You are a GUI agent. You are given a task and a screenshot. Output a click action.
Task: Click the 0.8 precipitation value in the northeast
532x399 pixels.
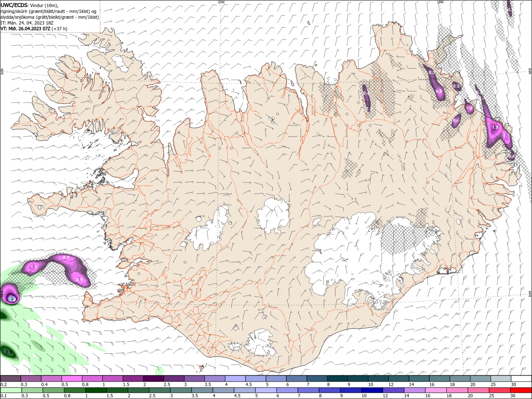(x=470, y=108)
